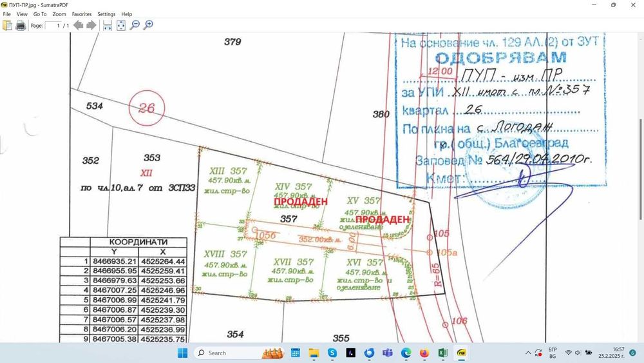Click the cell 8467007.25
644x363 pixels.
tap(115, 291)
